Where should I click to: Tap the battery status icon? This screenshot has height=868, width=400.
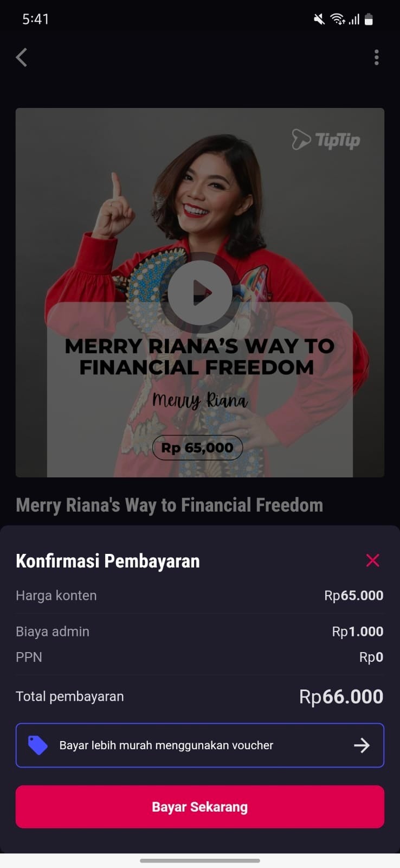coord(369,20)
